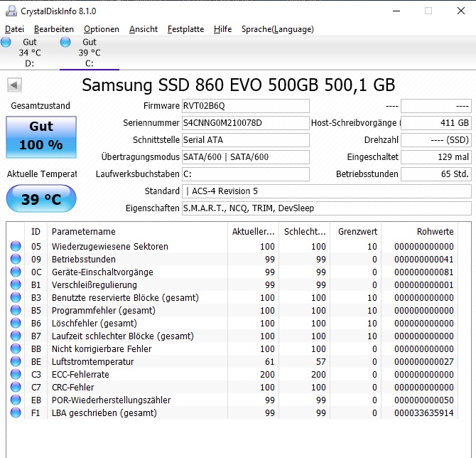This screenshot has height=458, width=476.
Task: Click status orb for Nicht korrigierbare Fehler
Action: pos(16,348)
